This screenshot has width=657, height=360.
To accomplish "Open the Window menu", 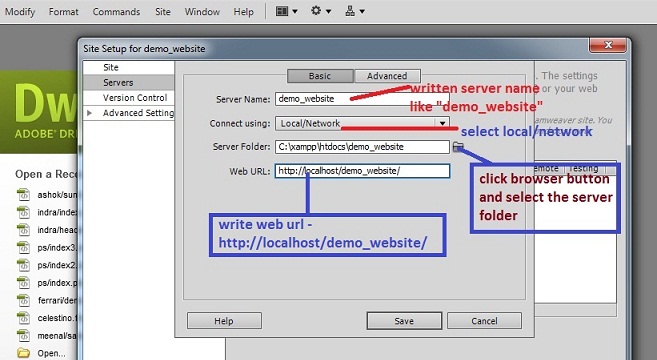I will coord(202,12).
